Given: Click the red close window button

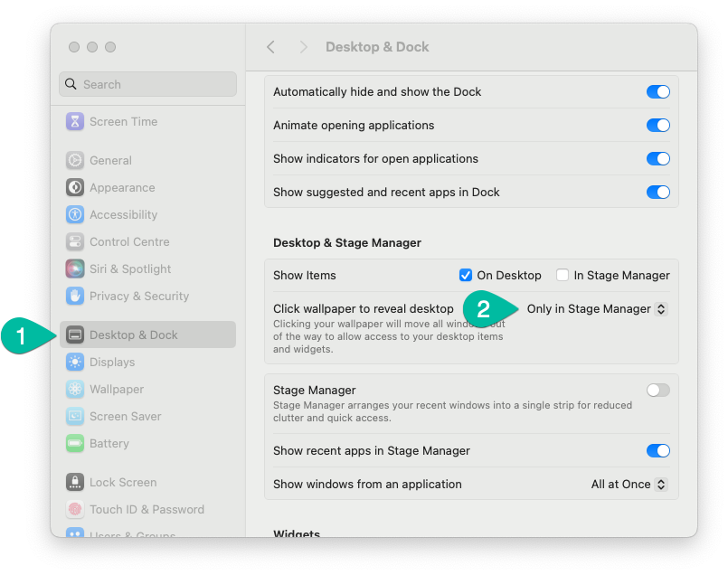Looking at the screenshot, I should 74,47.
